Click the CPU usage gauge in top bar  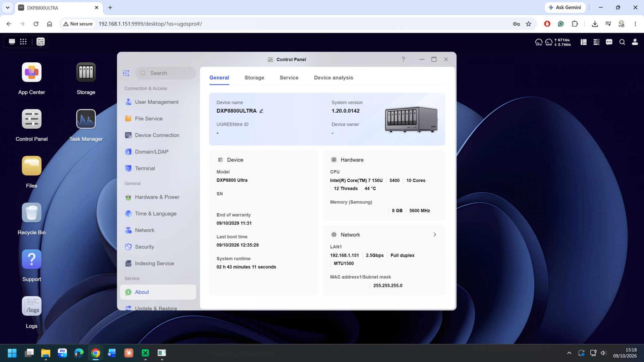tap(539, 42)
